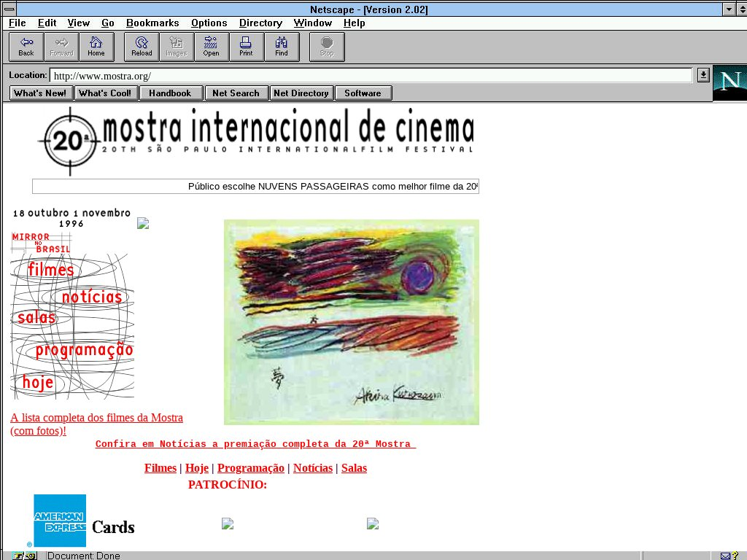The image size is (747, 560).
Task: Open the Options menu
Action: [209, 23]
